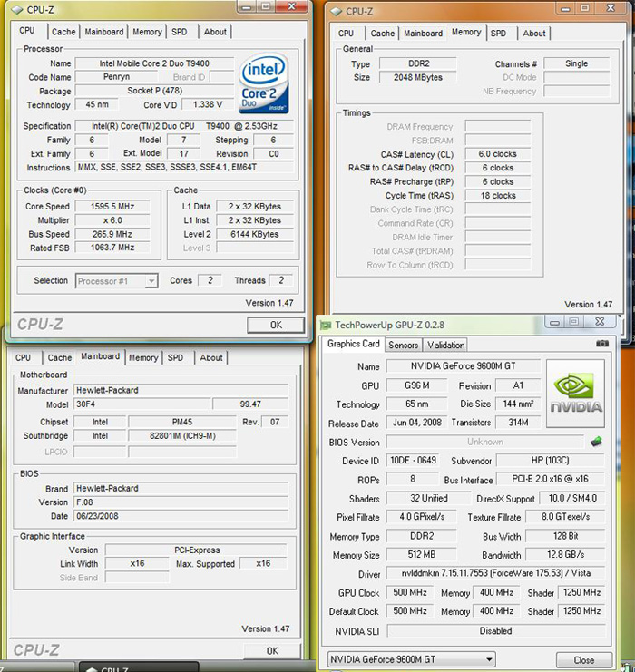Click the Close button in GPU-Z
The width and height of the screenshot is (635, 672).
coord(584,660)
